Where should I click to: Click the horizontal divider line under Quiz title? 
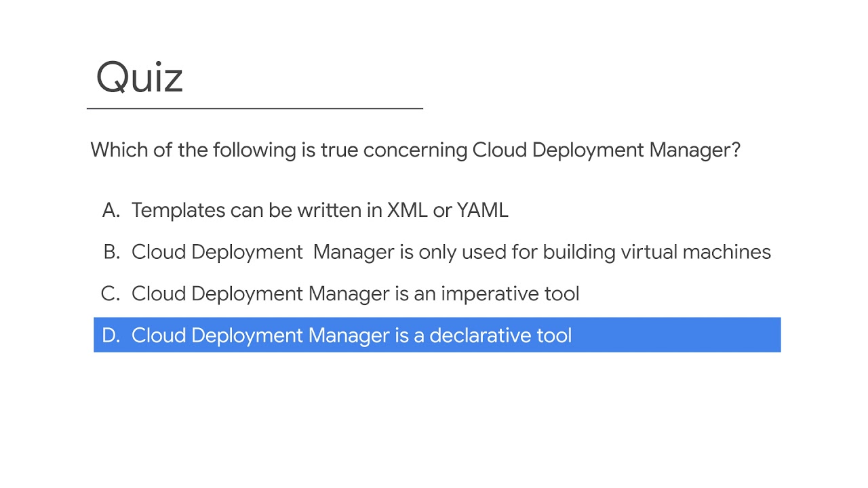pyautogui.click(x=255, y=108)
